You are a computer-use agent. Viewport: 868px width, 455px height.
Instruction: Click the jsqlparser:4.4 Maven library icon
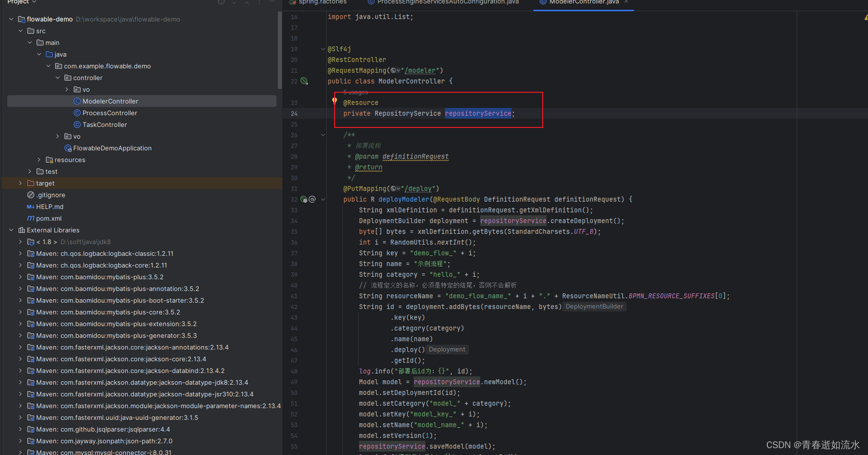31,429
